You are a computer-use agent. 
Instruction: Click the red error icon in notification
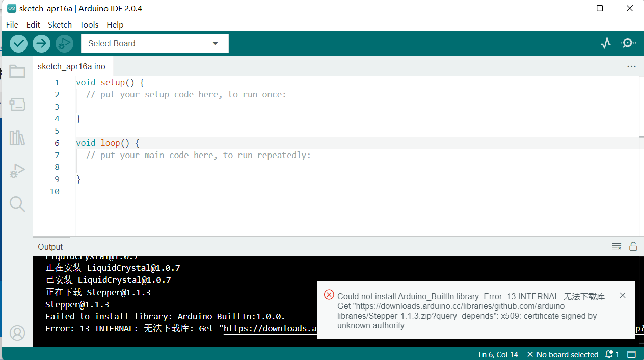tap(329, 295)
